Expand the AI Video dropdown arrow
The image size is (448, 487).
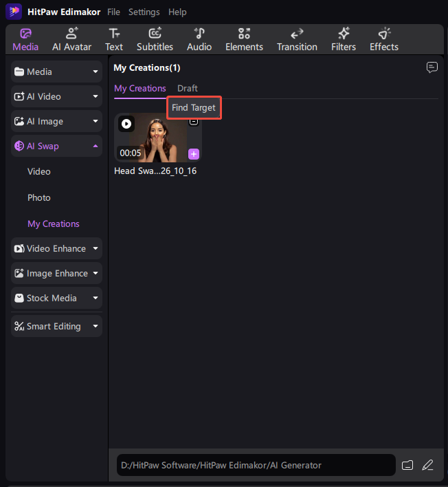(96, 96)
